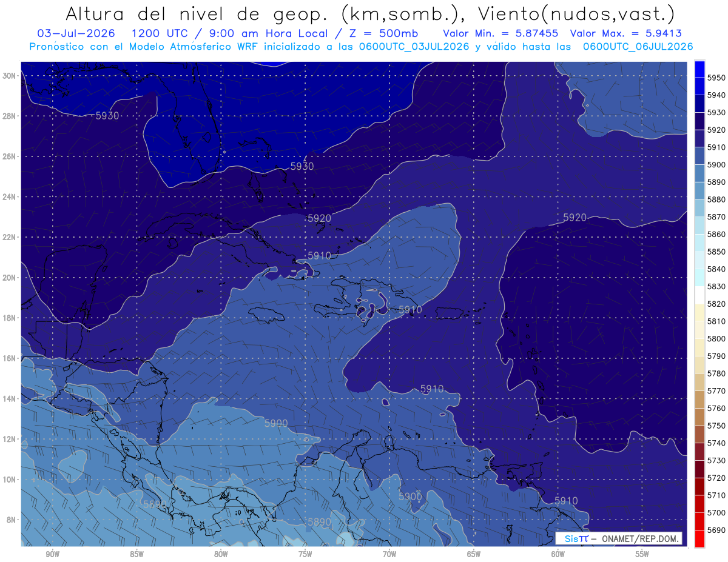Click the latitude axis label 28N
The image size is (728, 562).
9,116
